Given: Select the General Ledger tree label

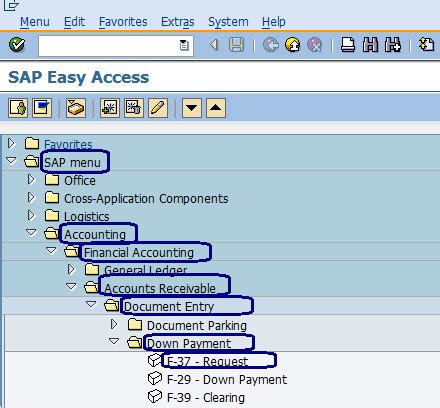Looking at the screenshot, I should coord(145,270).
